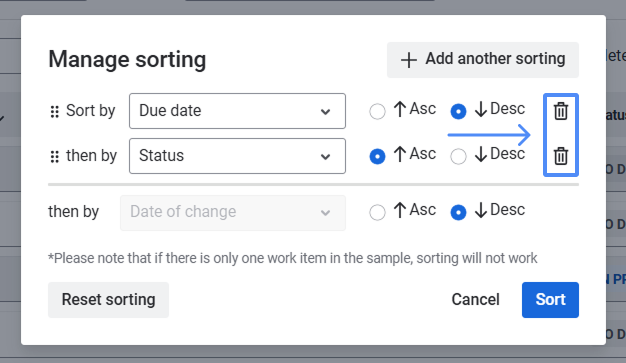Image resolution: width=626 pixels, height=363 pixels.
Task: Select Asc for Due date sorting
Action: [377, 111]
